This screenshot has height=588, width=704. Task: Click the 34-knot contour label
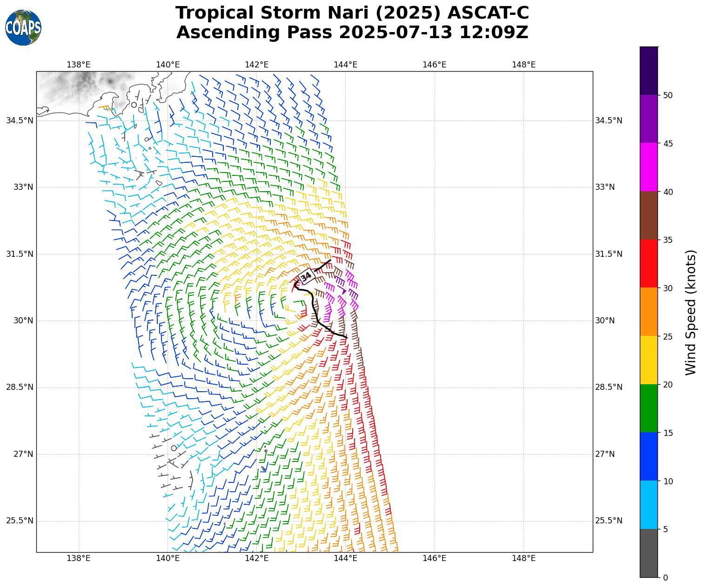[x=306, y=277]
